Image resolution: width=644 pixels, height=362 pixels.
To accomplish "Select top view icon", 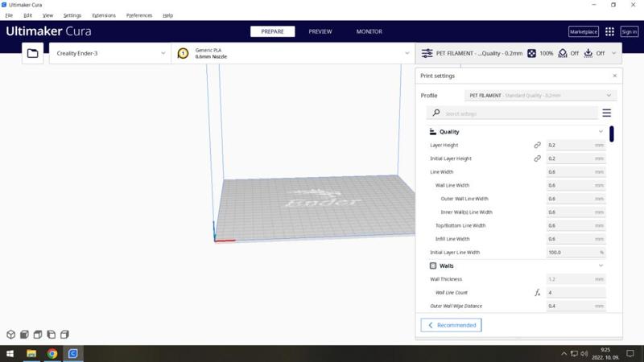I will (38, 335).
